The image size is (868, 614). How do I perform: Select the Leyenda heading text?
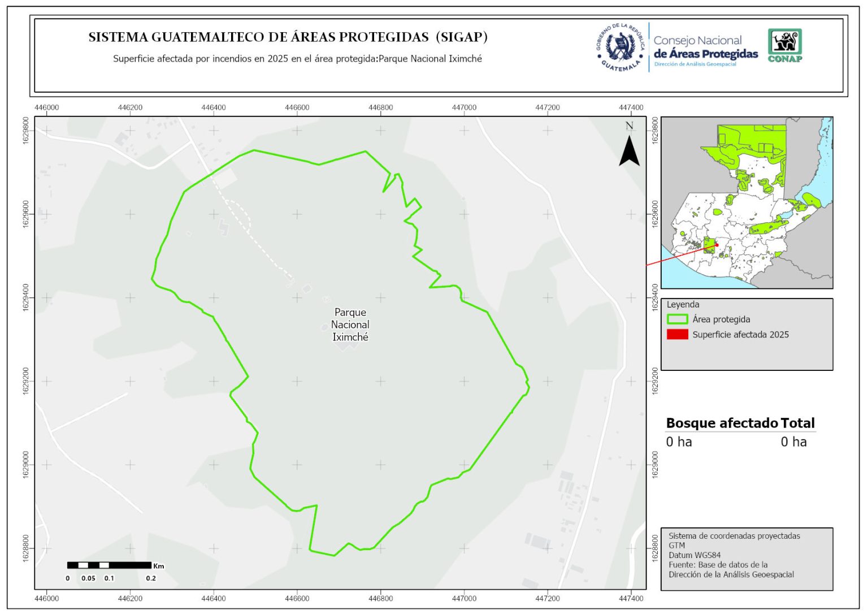pyautogui.click(x=683, y=305)
